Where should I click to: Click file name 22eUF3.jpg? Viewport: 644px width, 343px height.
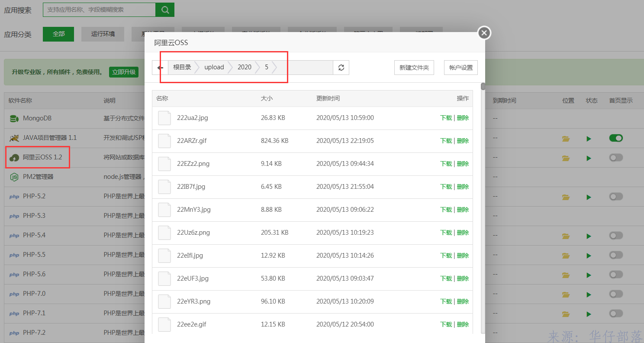point(193,278)
